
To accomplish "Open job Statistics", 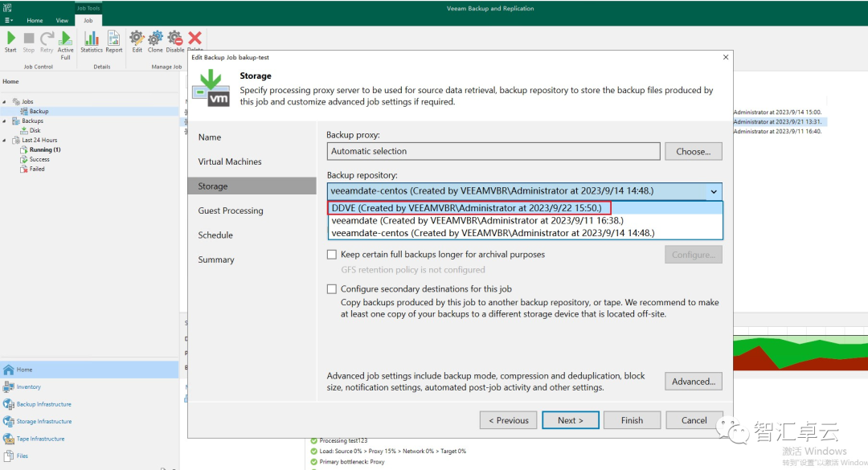I will (x=92, y=42).
